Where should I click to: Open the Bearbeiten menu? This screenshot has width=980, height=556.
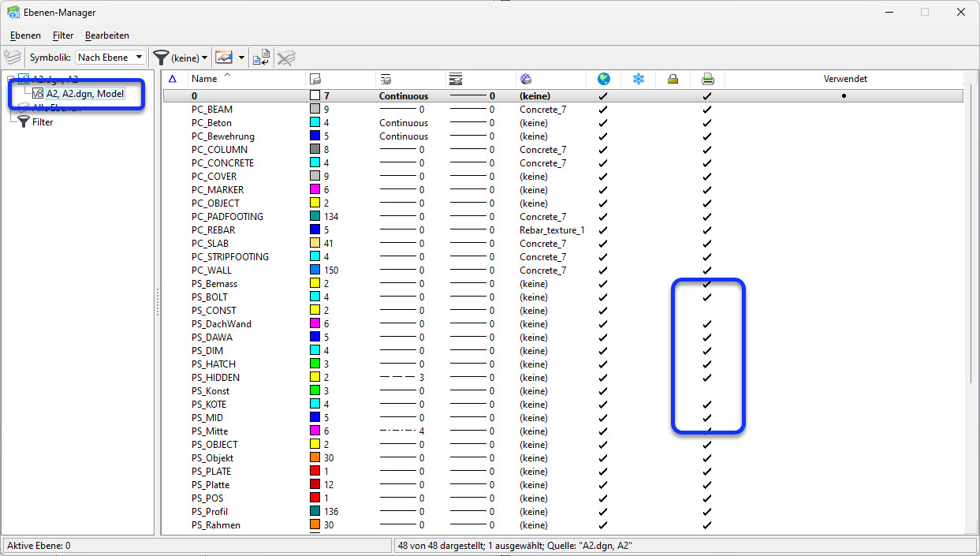coord(107,35)
